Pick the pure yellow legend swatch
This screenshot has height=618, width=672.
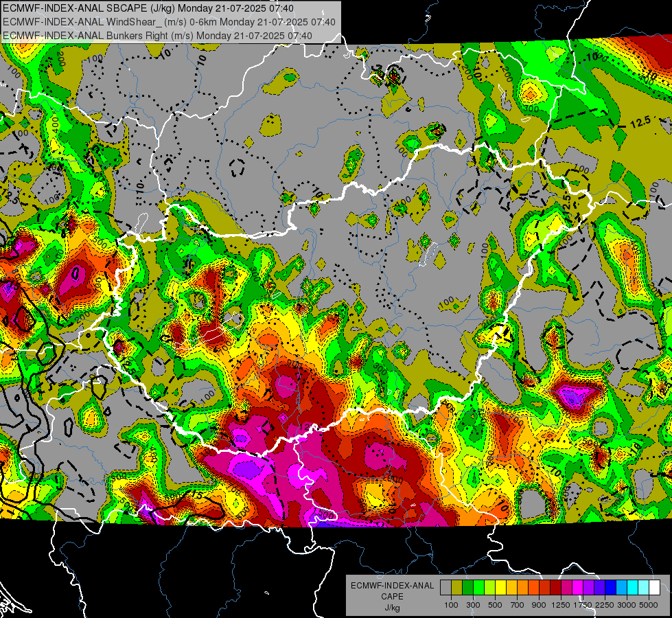pyautogui.click(x=500, y=588)
